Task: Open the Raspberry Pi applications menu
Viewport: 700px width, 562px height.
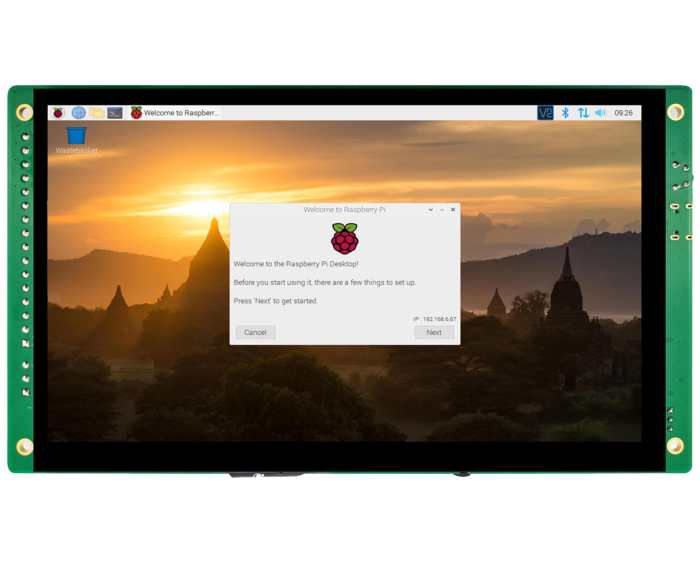Action: tap(58, 113)
